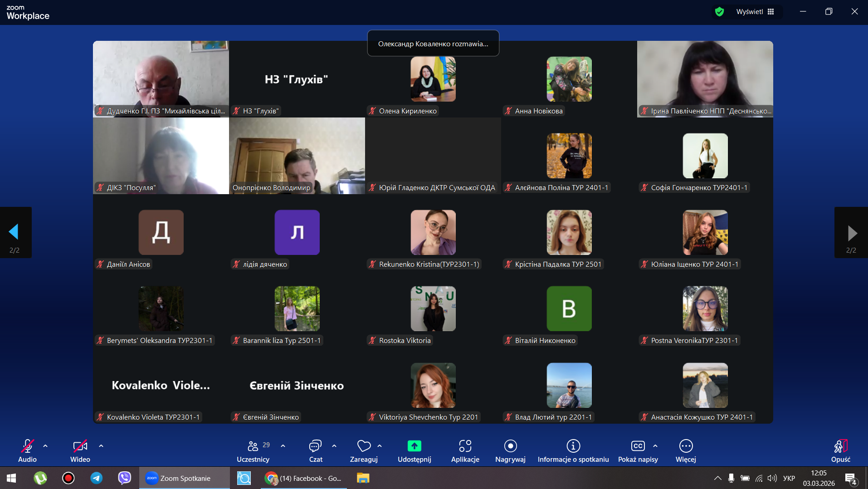The width and height of the screenshot is (868, 489).
Task: Turn on camera with Wideo button
Action: click(x=80, y=446)
